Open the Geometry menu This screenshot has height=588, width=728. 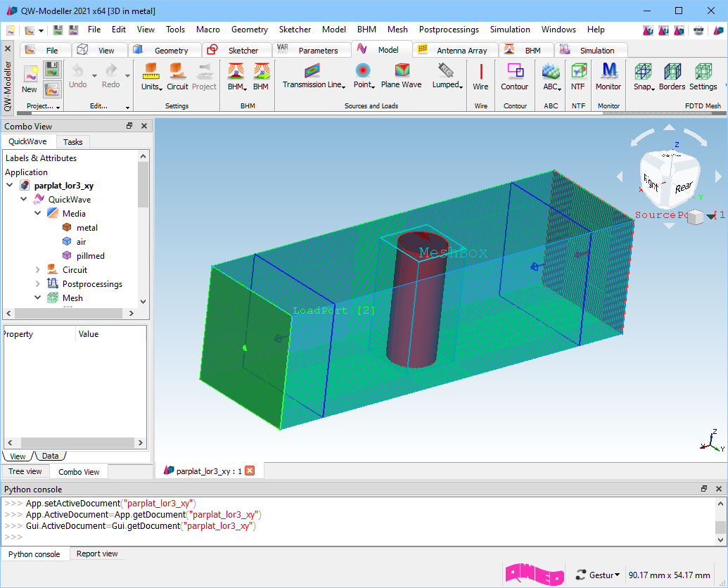coord(249,30)
